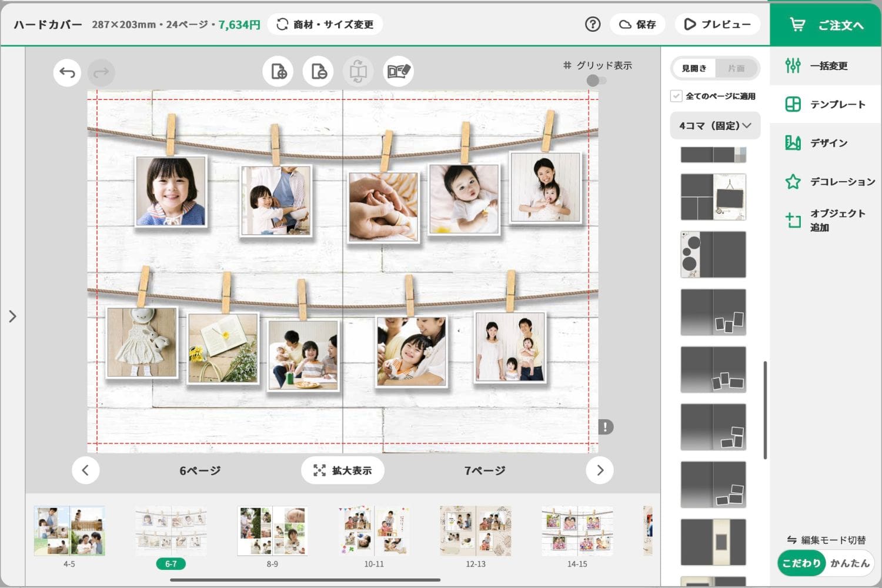The image size is (882, 588).
Task: Click 商材・サイズ変更 button
Action: (x=325, y=24)
